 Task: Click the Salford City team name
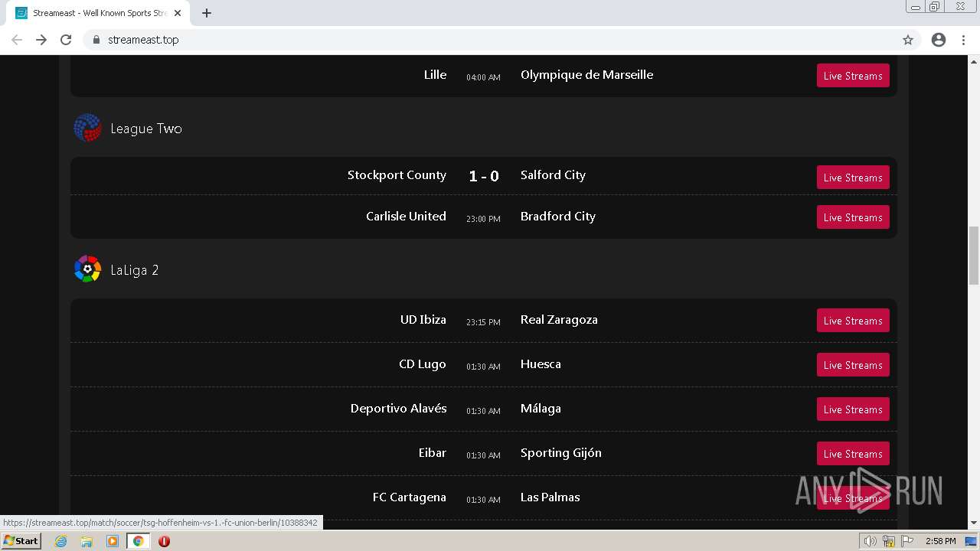[553, 175]
